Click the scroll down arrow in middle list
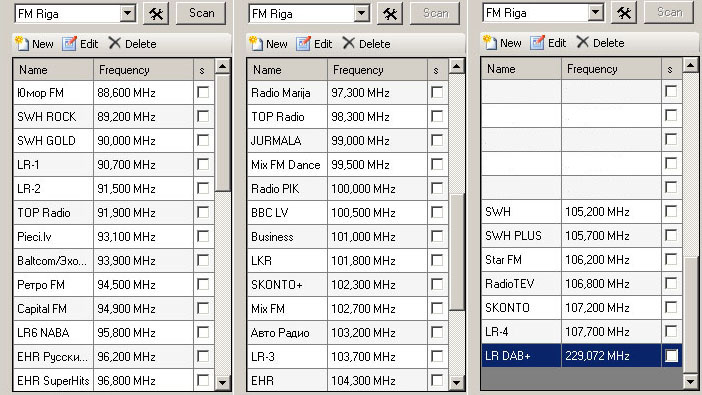Viewport: 702px width, 395px height. point(457,382)
